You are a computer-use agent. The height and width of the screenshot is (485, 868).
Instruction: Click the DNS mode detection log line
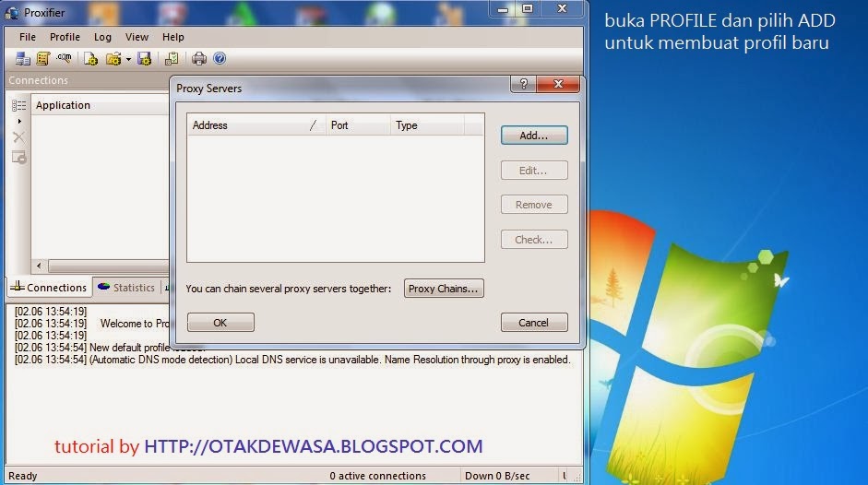click(x=292, y=360)
